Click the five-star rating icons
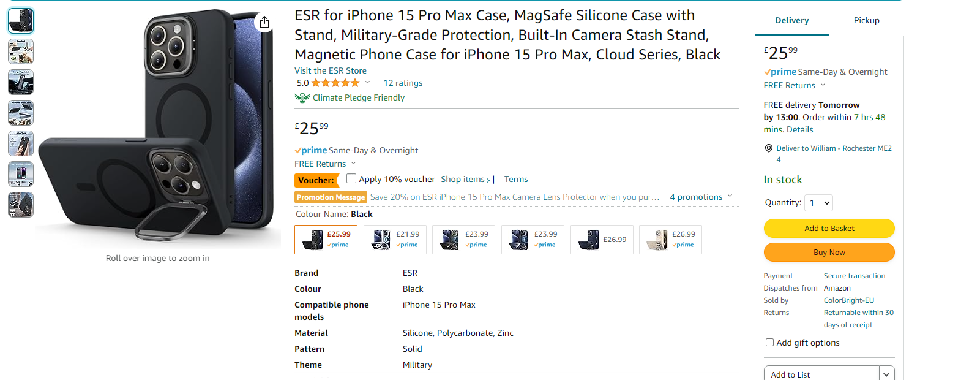The image size is (980, 380). click(x=335, y=83)
